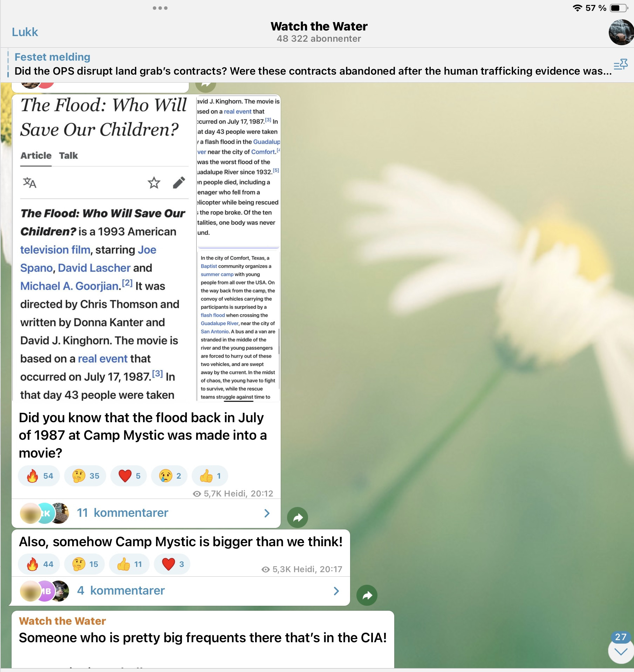Toggle fire reaction with 54 count

39,476
